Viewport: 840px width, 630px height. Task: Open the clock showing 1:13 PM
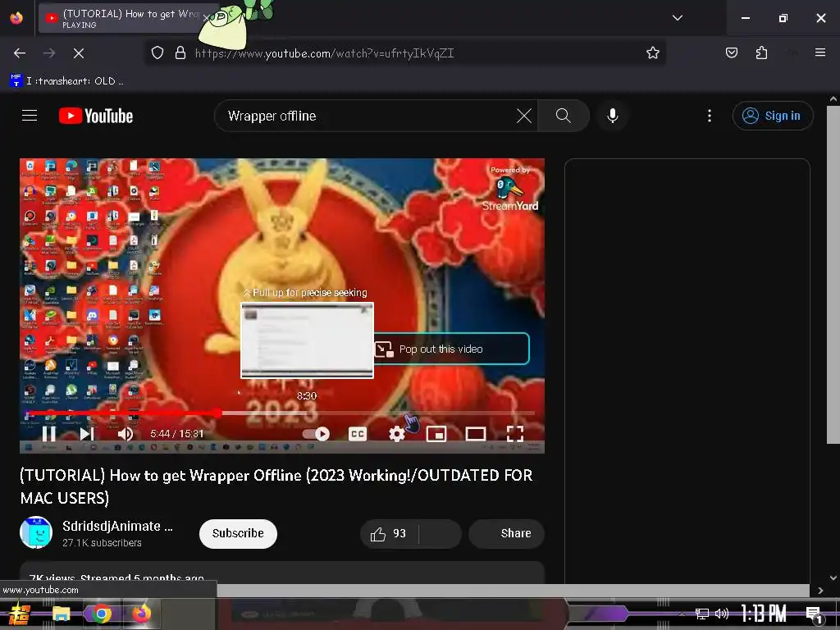pyautogui.click(x=764, y=614)
